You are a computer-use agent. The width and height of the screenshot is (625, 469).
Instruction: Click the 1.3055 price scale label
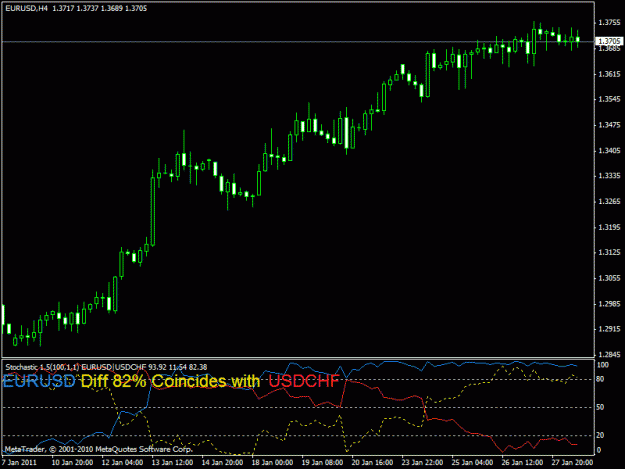pyautogui.click(x=609, y=278)
